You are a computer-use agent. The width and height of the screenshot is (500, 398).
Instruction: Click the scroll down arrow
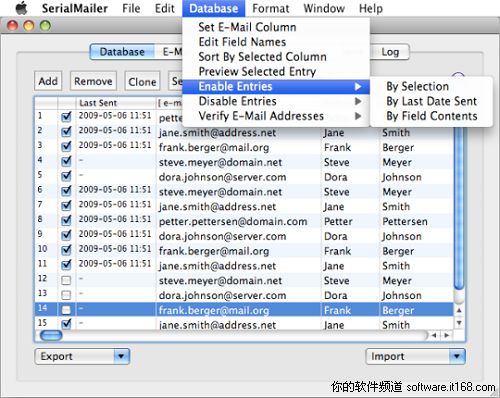pos(459,323)
